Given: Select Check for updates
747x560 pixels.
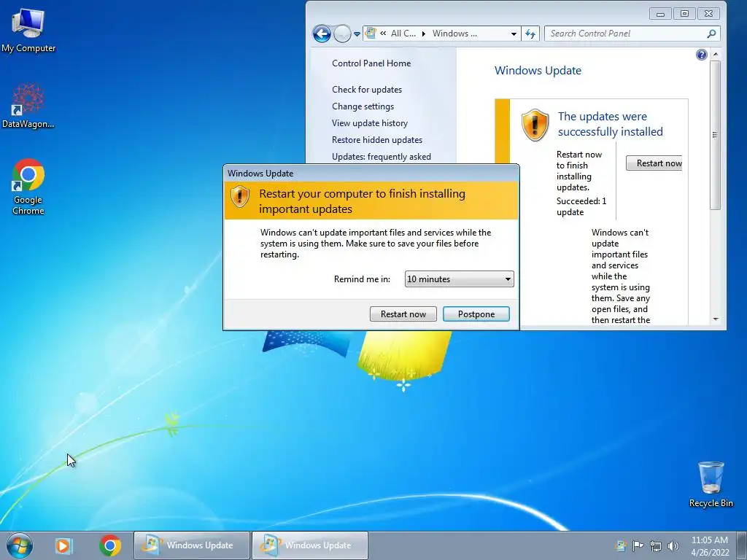Looking at the screenshot, I should click(x=367, y=90).
